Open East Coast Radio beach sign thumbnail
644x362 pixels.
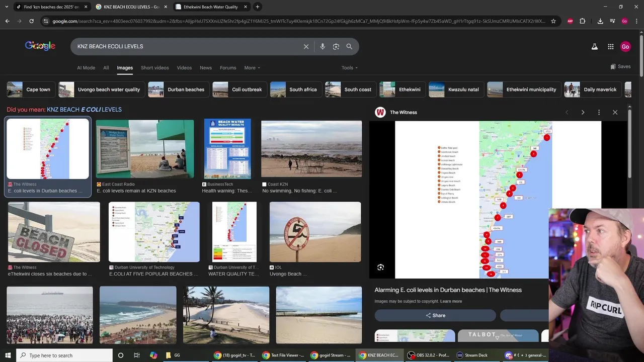point(145,149)
